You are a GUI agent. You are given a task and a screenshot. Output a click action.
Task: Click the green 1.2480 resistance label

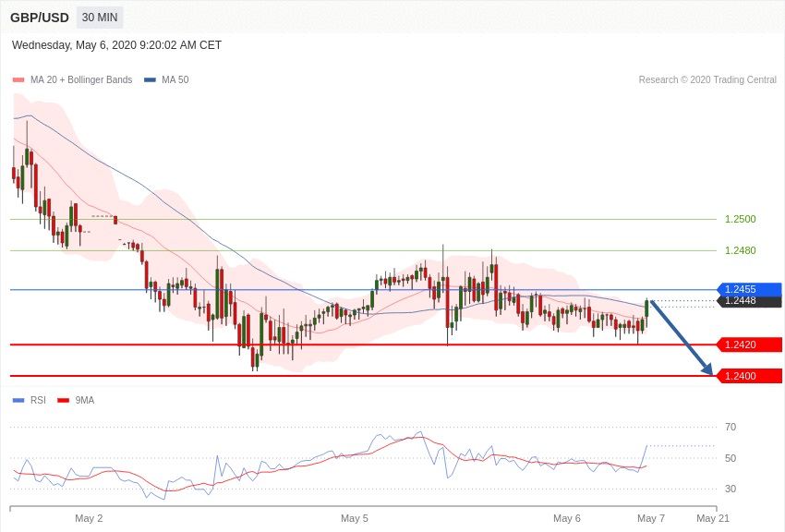tap(740, 250)
